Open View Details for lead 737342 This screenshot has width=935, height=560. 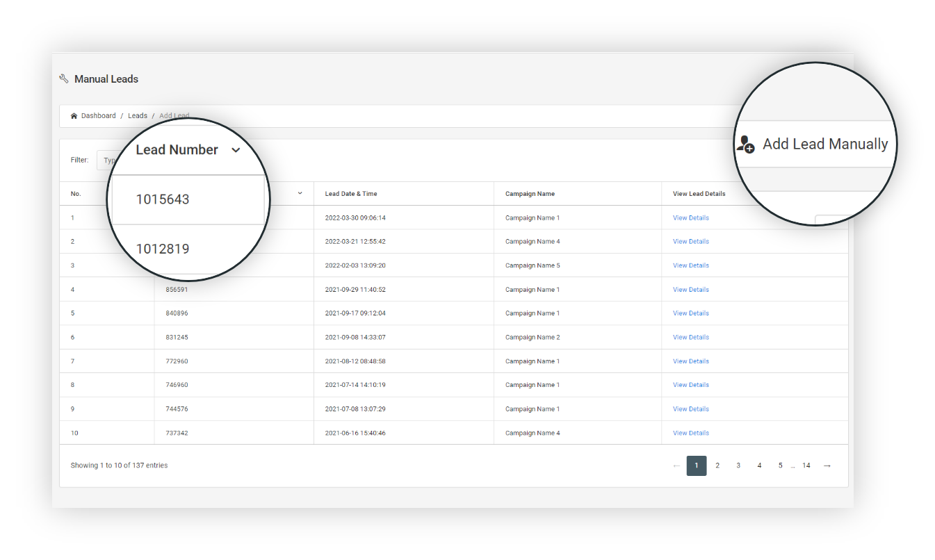point(690,433)
